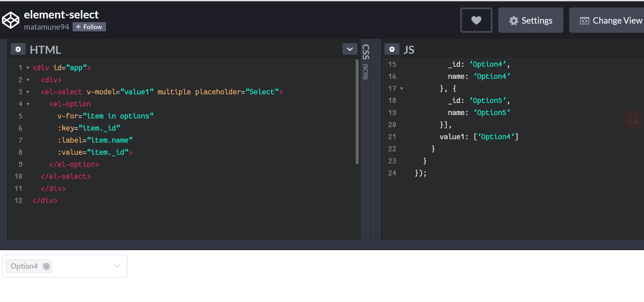This screenshot has height=302, width=644.
Task: Open JS editor settings gear
Action: 392,49
